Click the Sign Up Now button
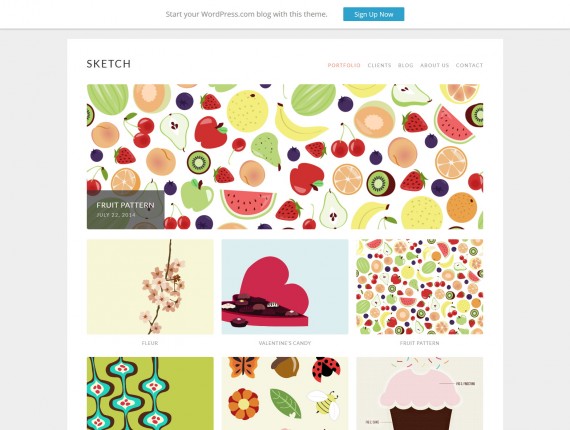Screen dimensions: 570x430 point(373,14)
